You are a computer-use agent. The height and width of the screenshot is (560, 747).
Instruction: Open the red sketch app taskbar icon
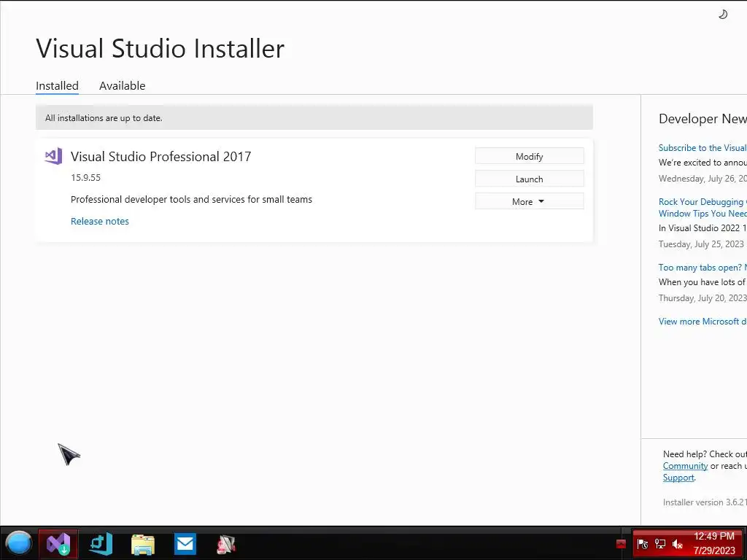click(x=226, y=544)
